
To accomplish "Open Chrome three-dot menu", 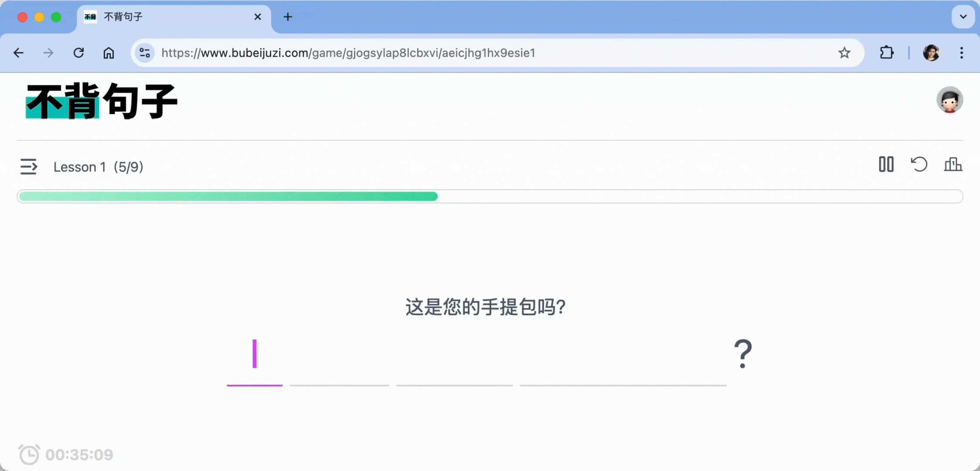I will point(961,53).
